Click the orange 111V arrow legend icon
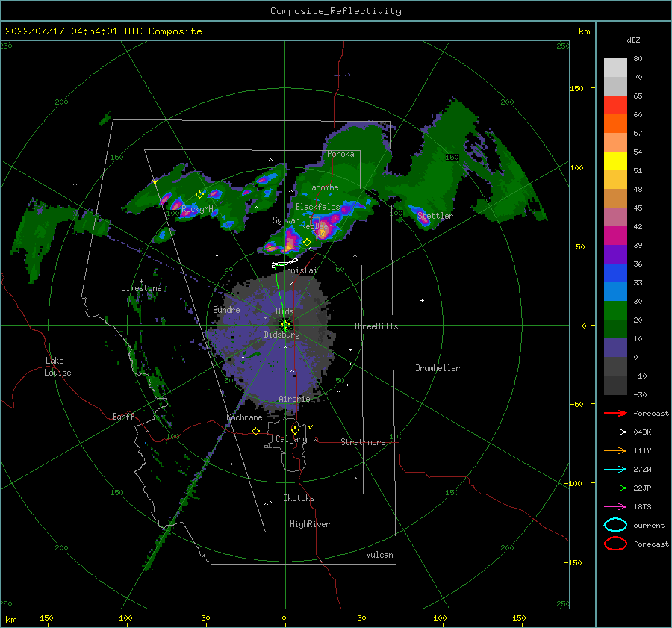 pyautogui.click(x=615, y=450)
